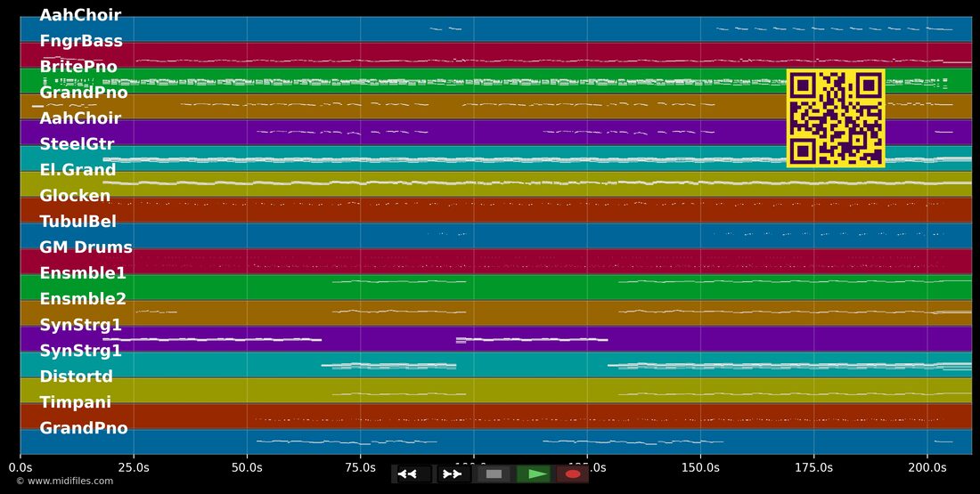Select the SynStrg1 label above Distortd
980x494 pixels.
[x=80, y=351]
